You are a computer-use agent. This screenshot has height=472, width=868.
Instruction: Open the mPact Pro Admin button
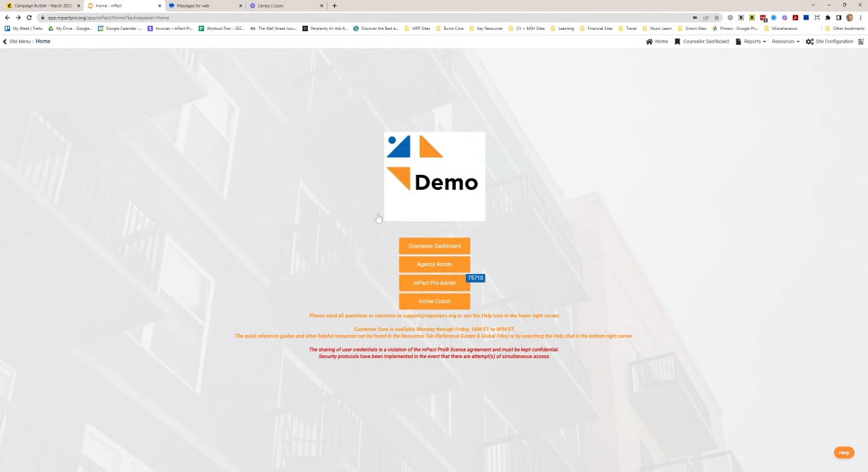click(x=434, y=283)
